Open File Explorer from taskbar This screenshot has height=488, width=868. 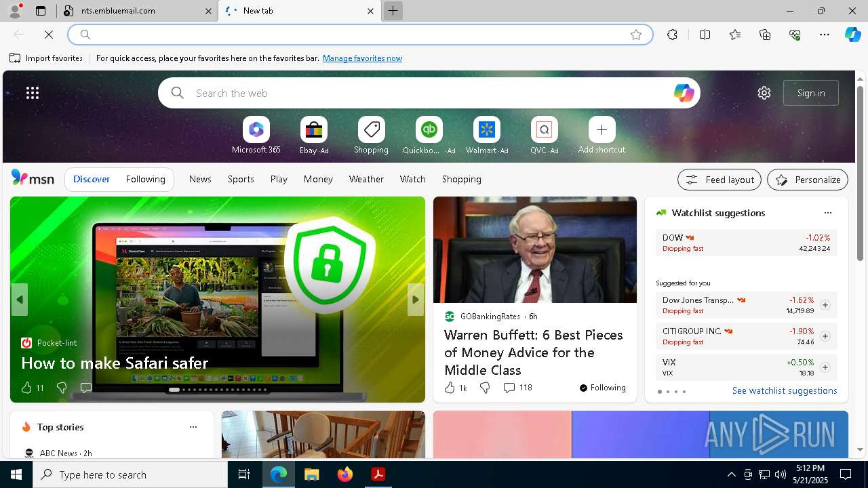312,474
